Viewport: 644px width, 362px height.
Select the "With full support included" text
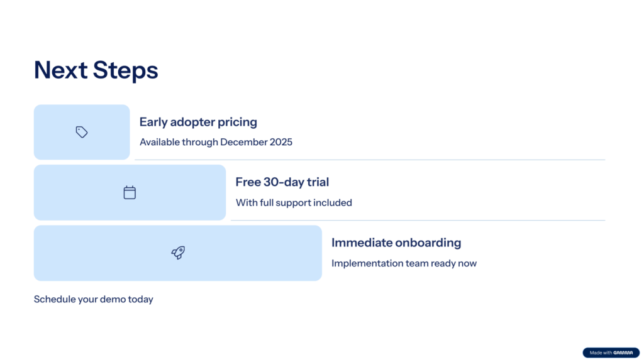(x=294, y=203)
